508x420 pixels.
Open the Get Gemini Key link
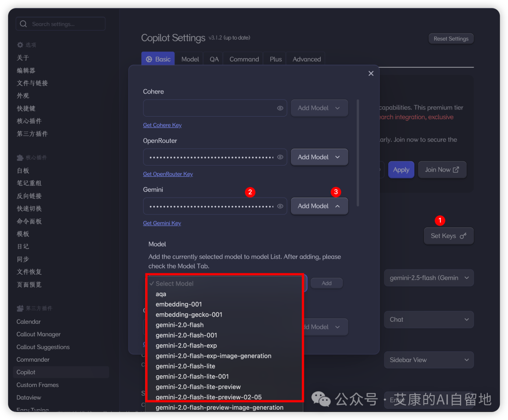click(x=162, y=223)
